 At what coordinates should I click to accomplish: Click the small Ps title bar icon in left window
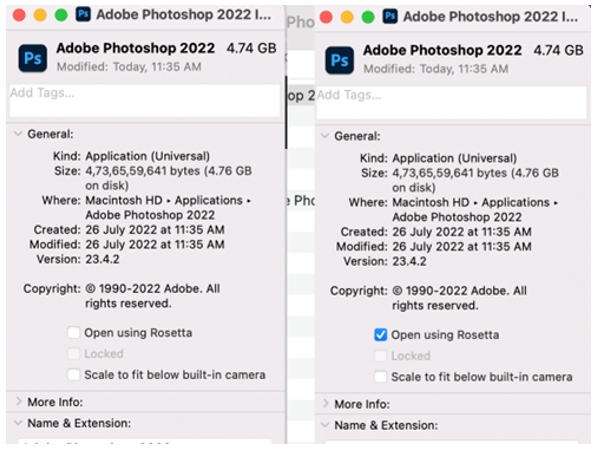pos(83,14)
